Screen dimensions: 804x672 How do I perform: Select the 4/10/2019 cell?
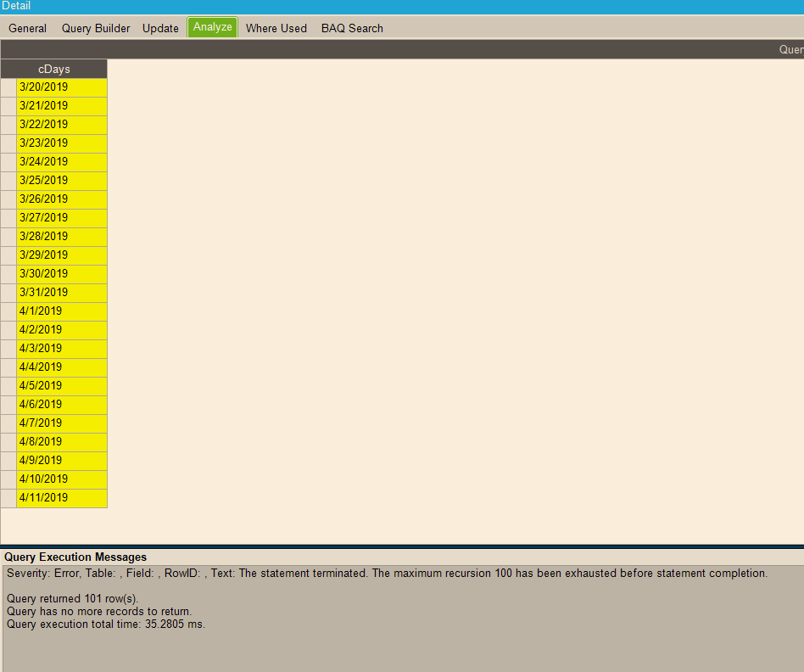click(x=62, y=479)
